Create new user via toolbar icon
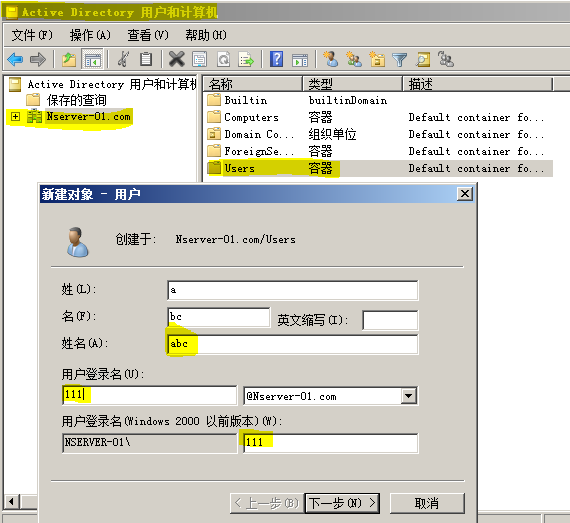Screen dimensions: 570x523 pyautogui.click(x=330, y=59)
